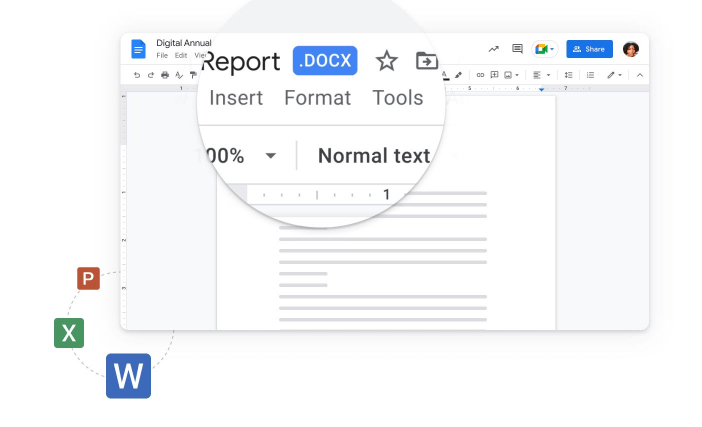Click the blue Share button
The image size is (702, 427).
(x=589, y=49)
